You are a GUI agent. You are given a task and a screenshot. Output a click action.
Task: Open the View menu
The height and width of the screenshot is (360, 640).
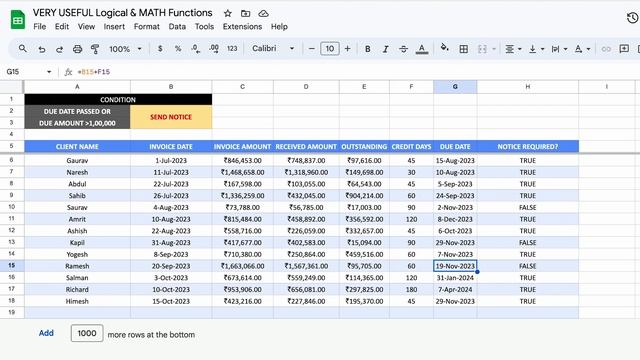click(x=86, y=27)
